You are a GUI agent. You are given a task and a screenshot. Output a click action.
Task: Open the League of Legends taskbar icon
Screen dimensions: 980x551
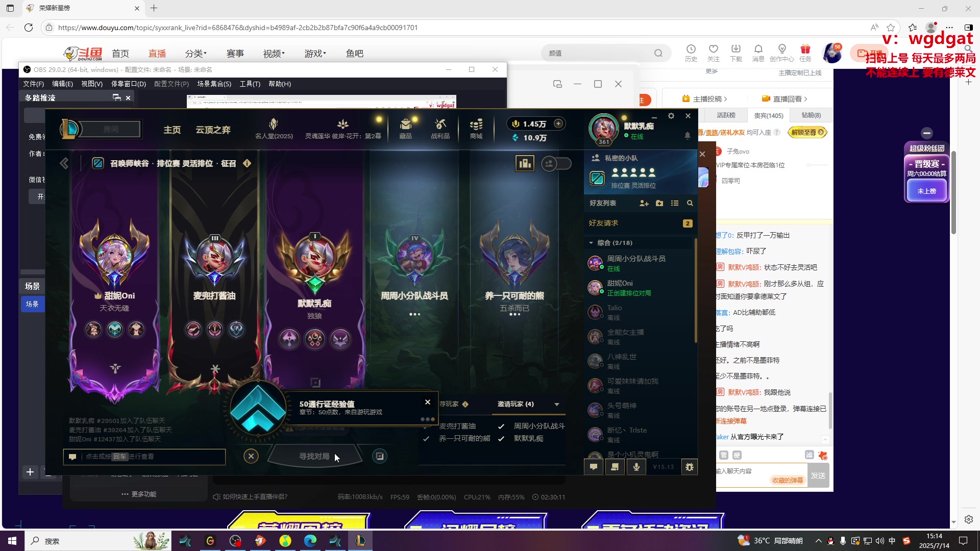[x=360, y=541]
